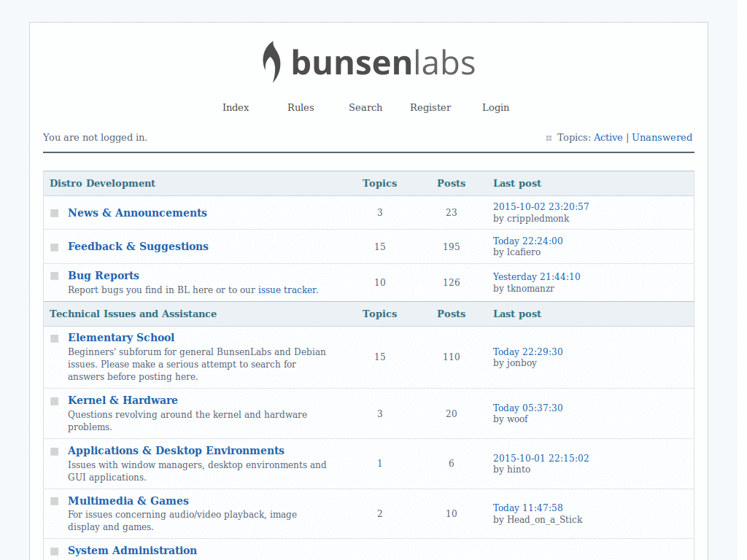The height and width of the screenshot is (560, 747).
Task: Open the Search page
Action: [365, 107]
